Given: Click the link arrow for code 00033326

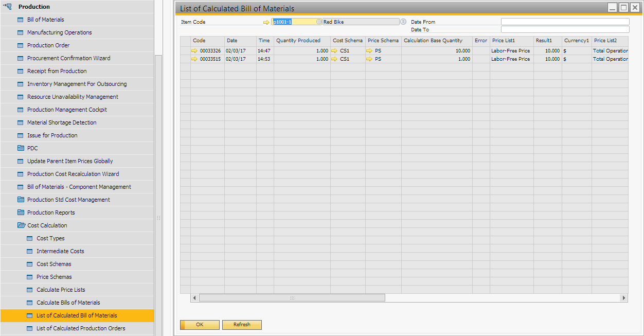Looking at the screenshot, I should pos(194,51).
